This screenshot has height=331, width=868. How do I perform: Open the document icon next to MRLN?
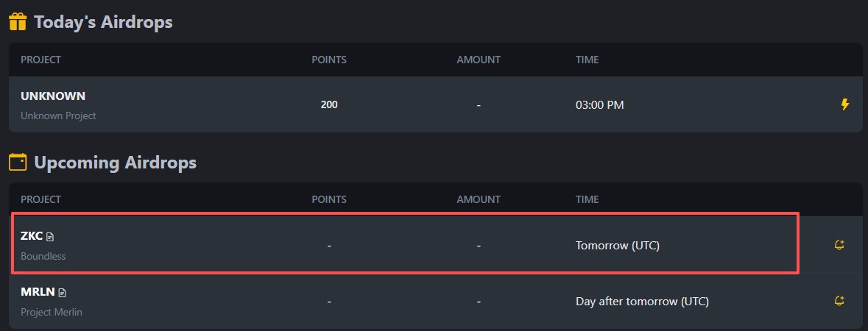tap(62, 293)
